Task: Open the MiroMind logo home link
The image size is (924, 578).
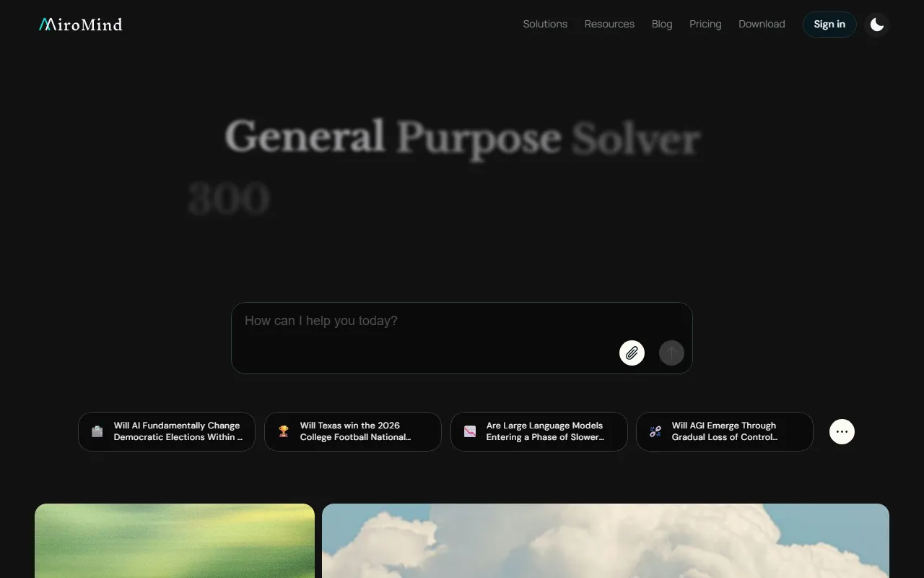Action: point(80,25)
